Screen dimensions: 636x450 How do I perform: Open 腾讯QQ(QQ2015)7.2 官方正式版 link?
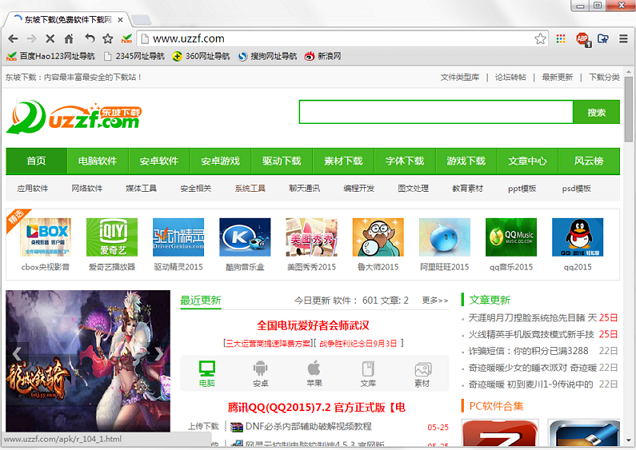point(316,407)
